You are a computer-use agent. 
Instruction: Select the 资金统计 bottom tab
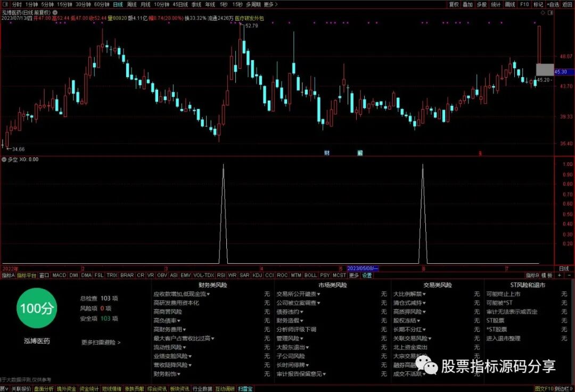(x=89, y=389)
